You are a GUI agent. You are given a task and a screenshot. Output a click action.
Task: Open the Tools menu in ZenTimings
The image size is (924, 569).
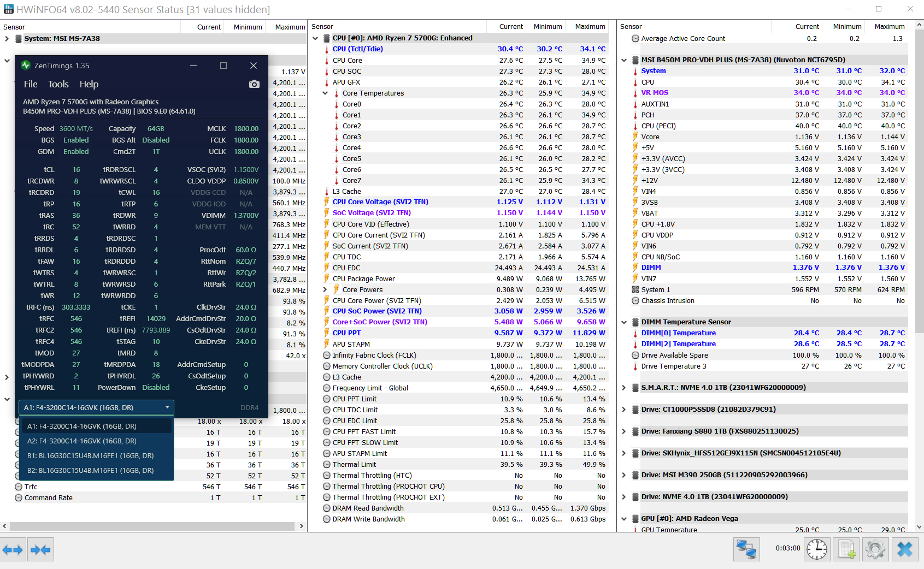58,84
